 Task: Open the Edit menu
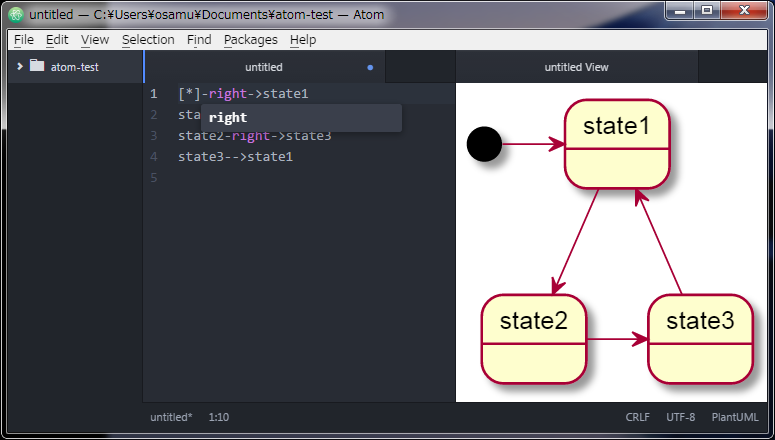(x=57, y=40)
